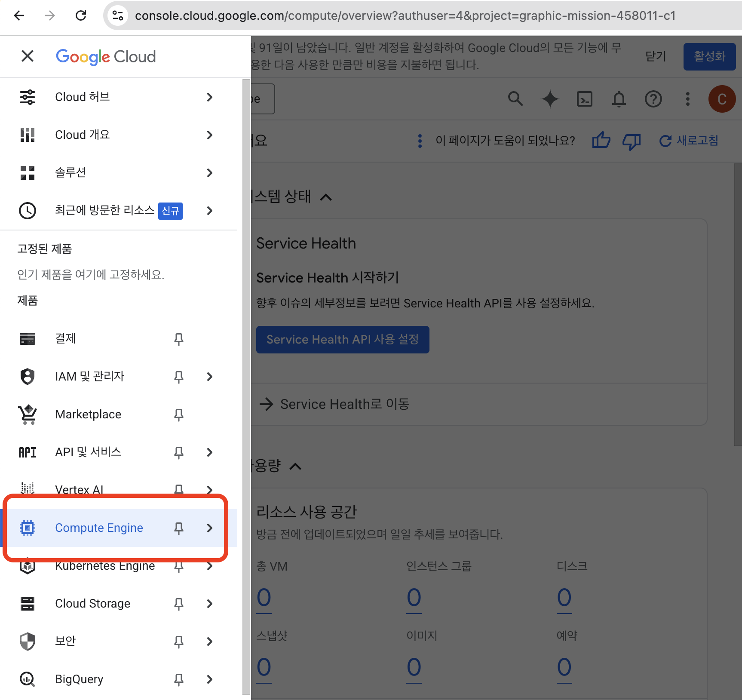The height and width of the screenshot is (700, 742).
Task: Click the BigQuery magnifier icon
Action: pyautogui.click(x=28, y=679)
